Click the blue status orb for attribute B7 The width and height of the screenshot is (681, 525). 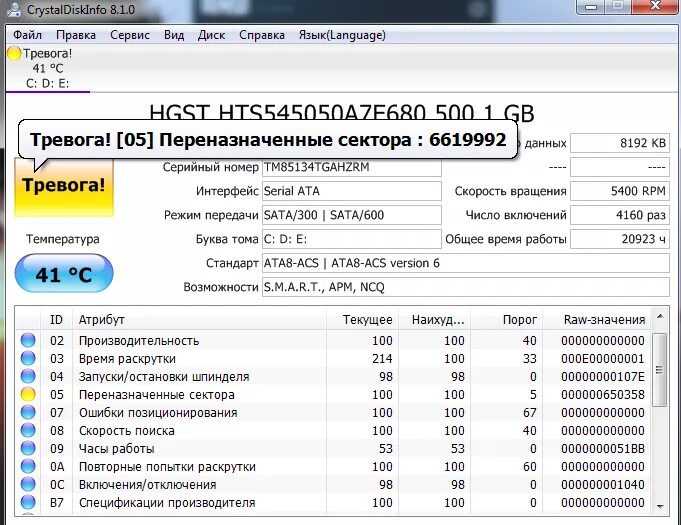tap(28, 502)
